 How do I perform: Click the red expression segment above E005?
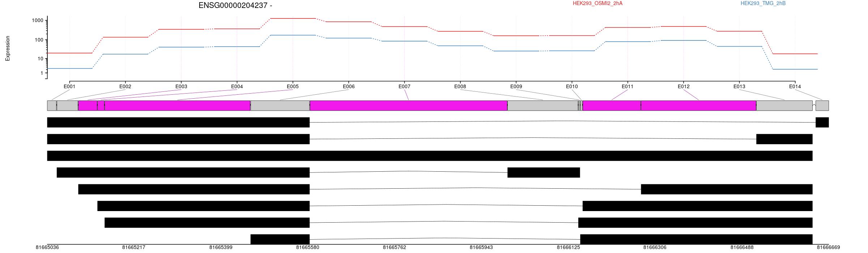[293, 18]
